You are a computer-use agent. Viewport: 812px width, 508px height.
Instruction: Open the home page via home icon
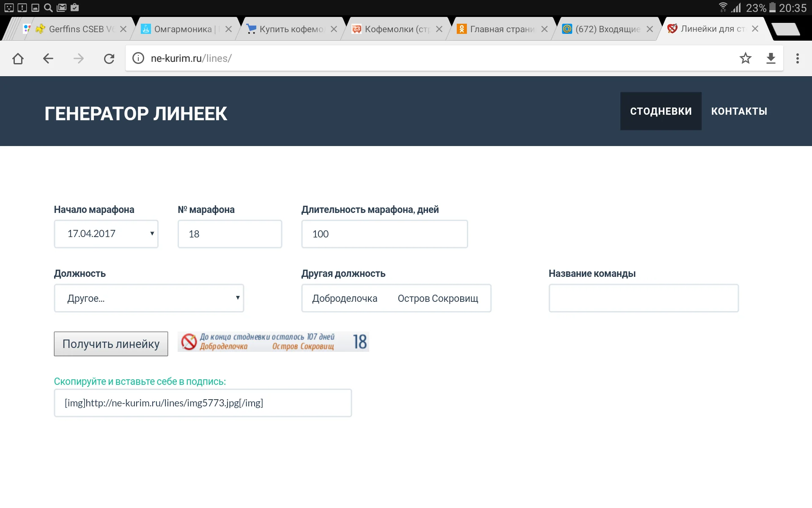tap(18, 58)
